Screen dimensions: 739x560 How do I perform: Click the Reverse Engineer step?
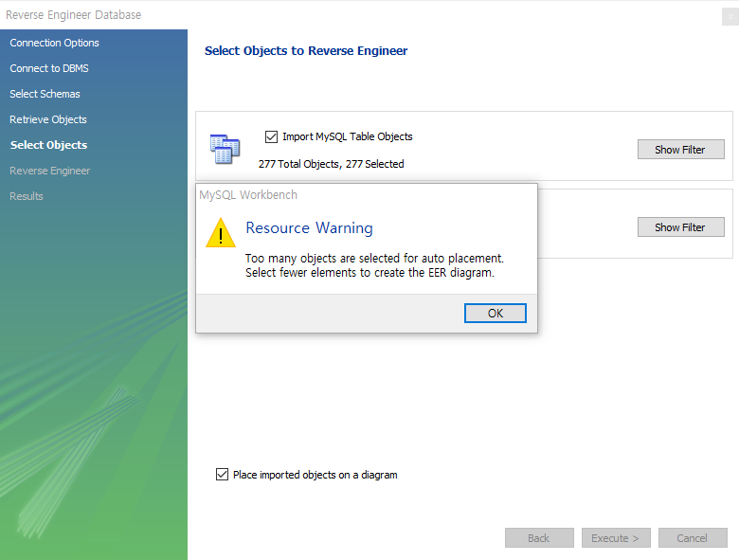tap(49, 171)
